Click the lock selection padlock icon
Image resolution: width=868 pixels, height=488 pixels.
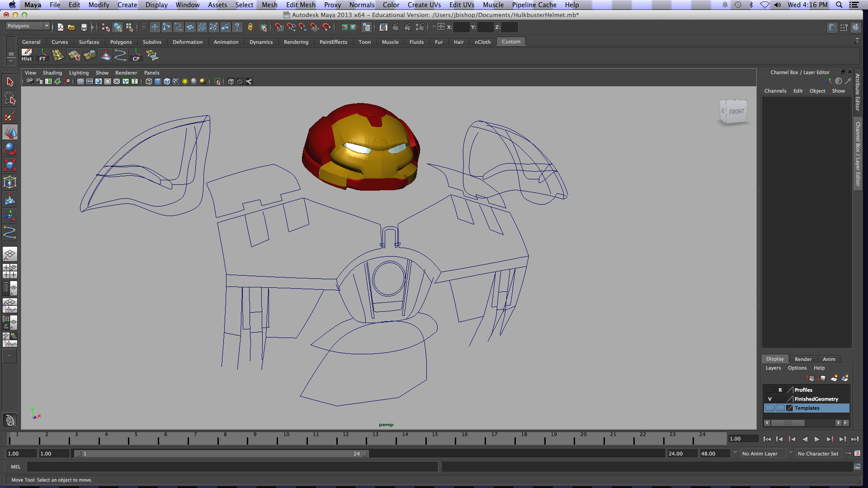click(x=250, y=27)
